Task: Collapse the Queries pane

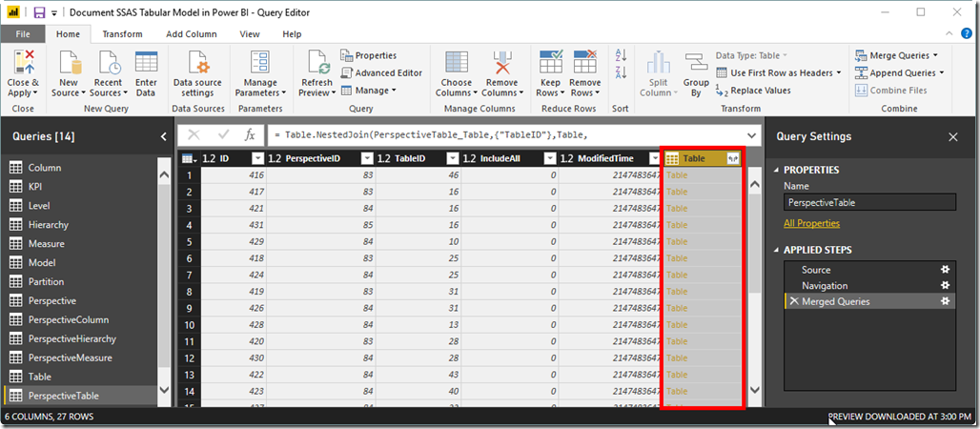Action: coord(163,136)
